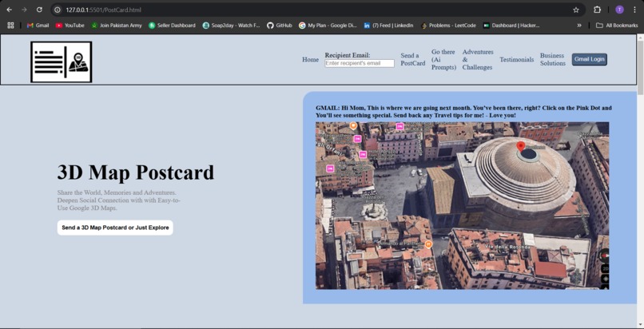Click the scrollbar up arrow
Viewport: 644px width, 329px height.
coord(640,38)
